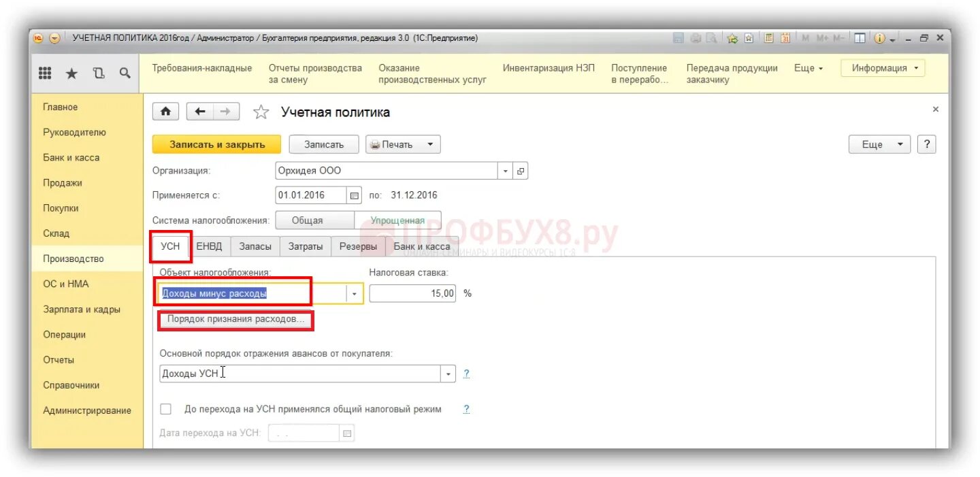The height and width of the screenshot is (477, 980).
Task: Switch to the Запасы tab
Action: [255, 246]
